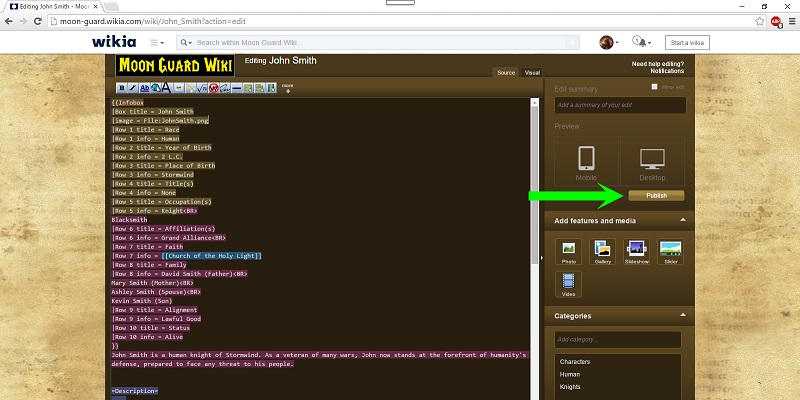Viewport: 800px width, 400px height.
Task: Click the Publish button
Action: click(x=656, y=195)
